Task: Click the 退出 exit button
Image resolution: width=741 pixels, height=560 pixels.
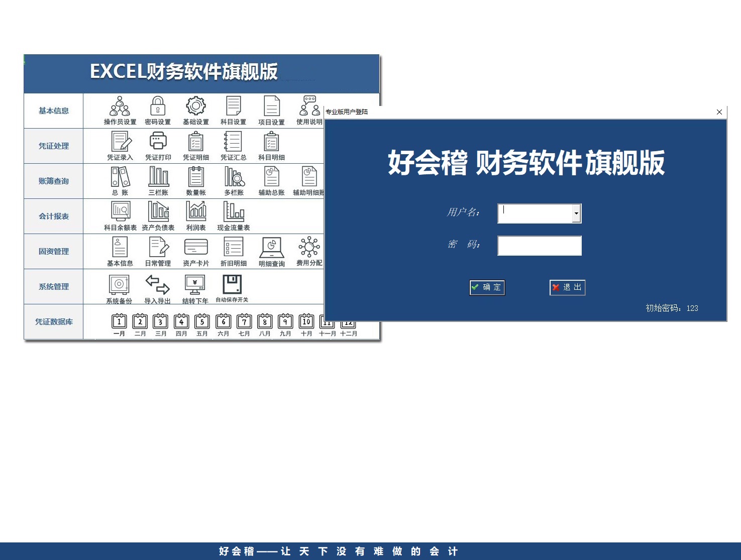Action: pyautogui.click(x=567, y=287)
